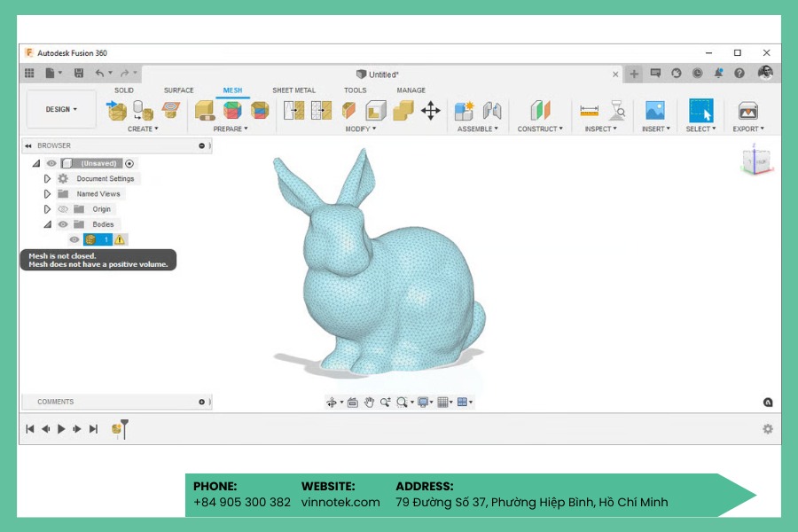Click the Export 3D print icon
The image size is (798, 532).
click(x=748, y=111)
